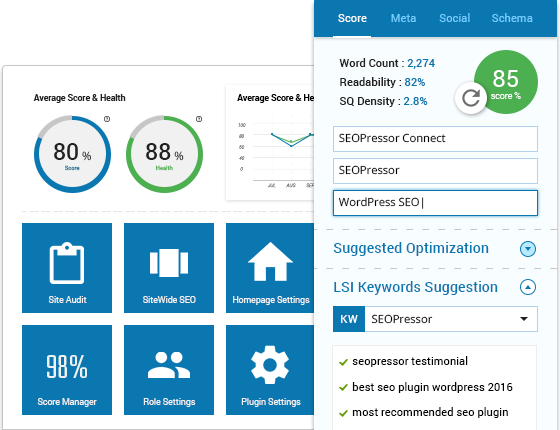560x430 pixels.
Task: Click the refresh score icon
Action: pyautogui.click(x=470, y=98)
